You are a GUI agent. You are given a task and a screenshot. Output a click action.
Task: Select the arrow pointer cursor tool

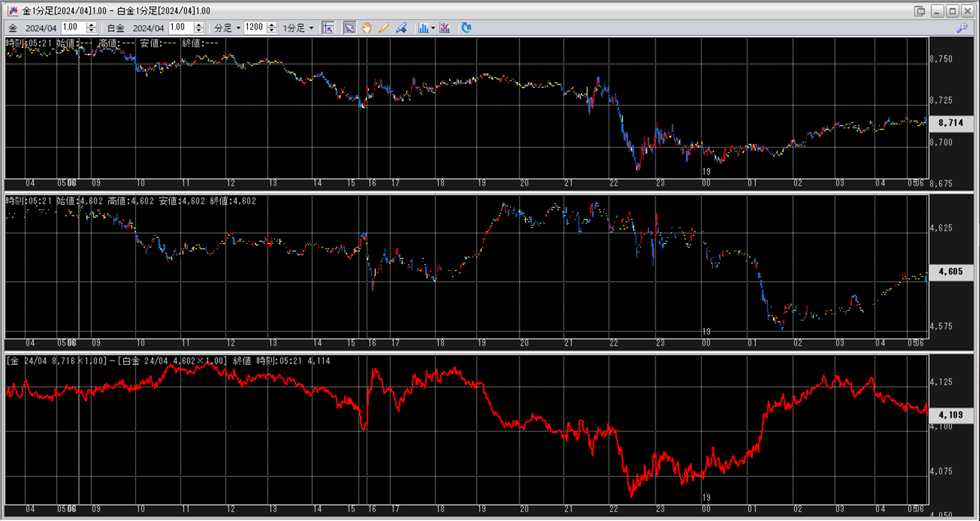click(349, 28)
